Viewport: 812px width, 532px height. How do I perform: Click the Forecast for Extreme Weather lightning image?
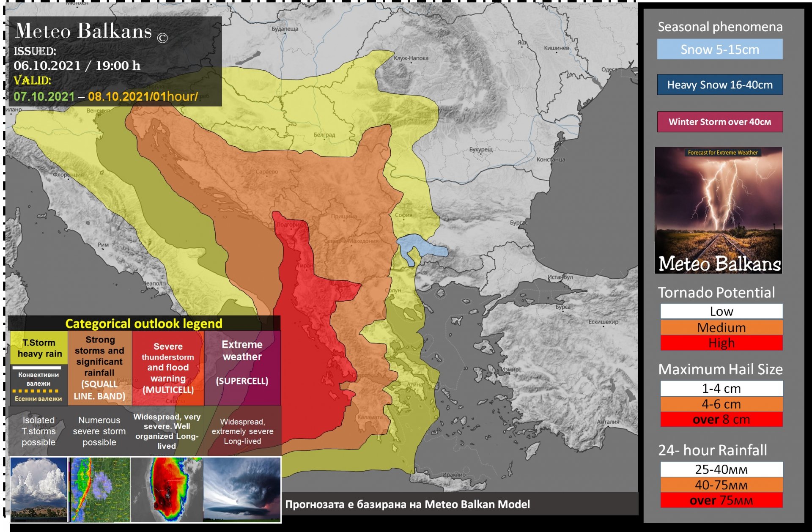719,210
